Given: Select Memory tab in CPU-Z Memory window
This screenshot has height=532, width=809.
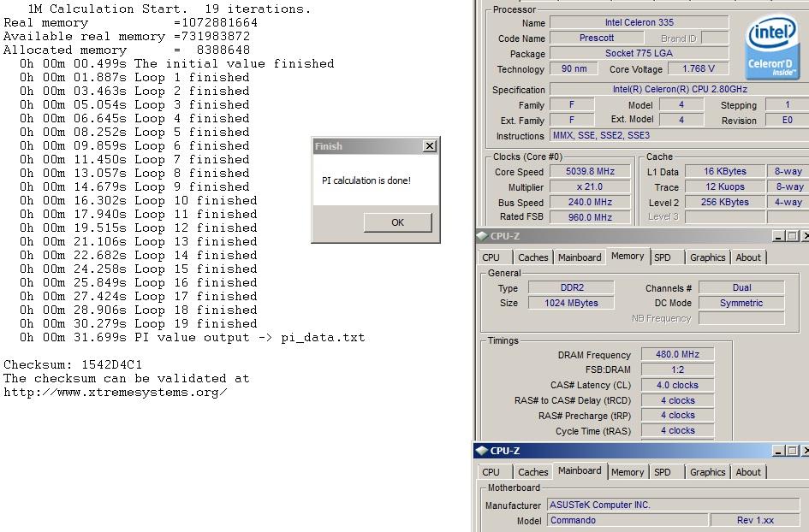Looking at the screenshot, I should (x=628, y=257).
